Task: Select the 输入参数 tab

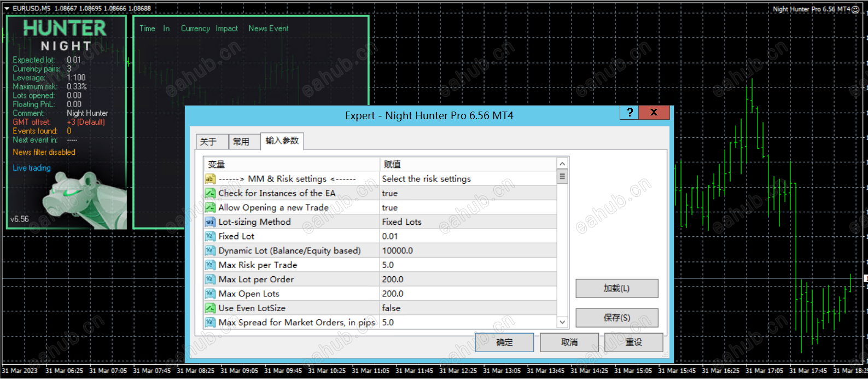Action: [282, 141]
